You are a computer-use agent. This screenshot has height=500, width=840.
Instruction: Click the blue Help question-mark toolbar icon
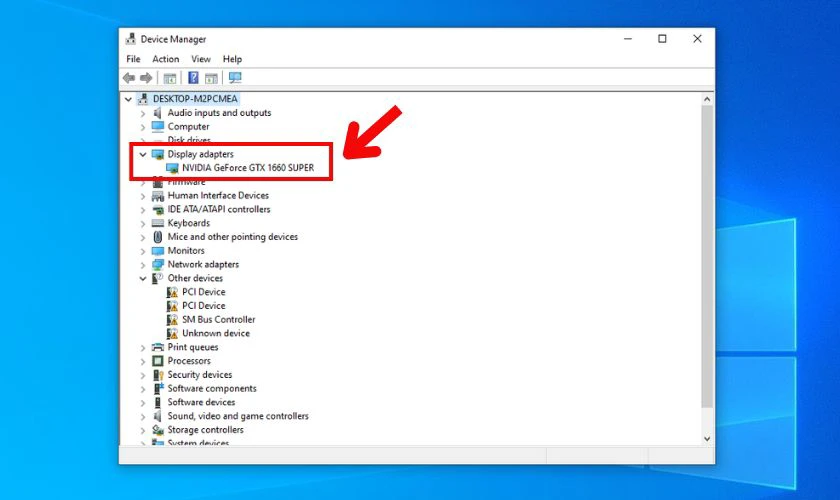click(193, 78)
